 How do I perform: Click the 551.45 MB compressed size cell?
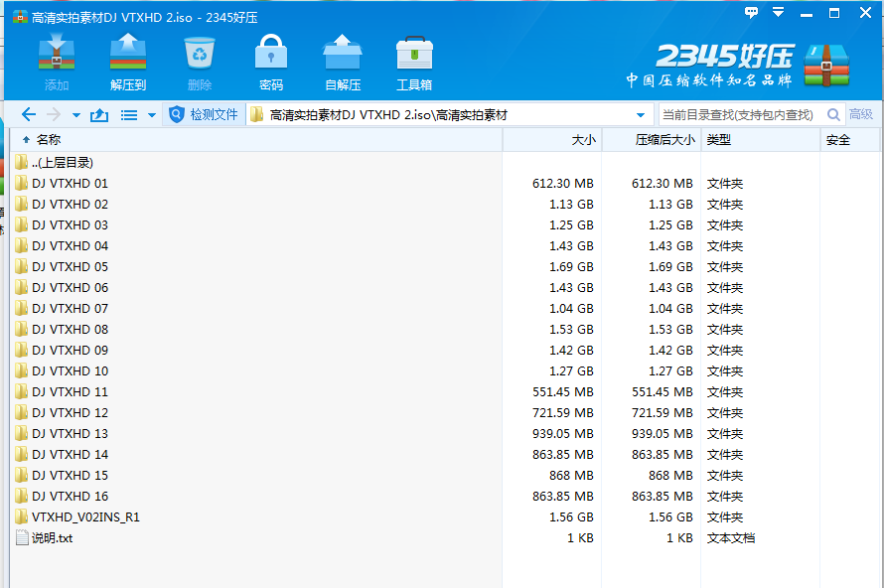[662, 391]
